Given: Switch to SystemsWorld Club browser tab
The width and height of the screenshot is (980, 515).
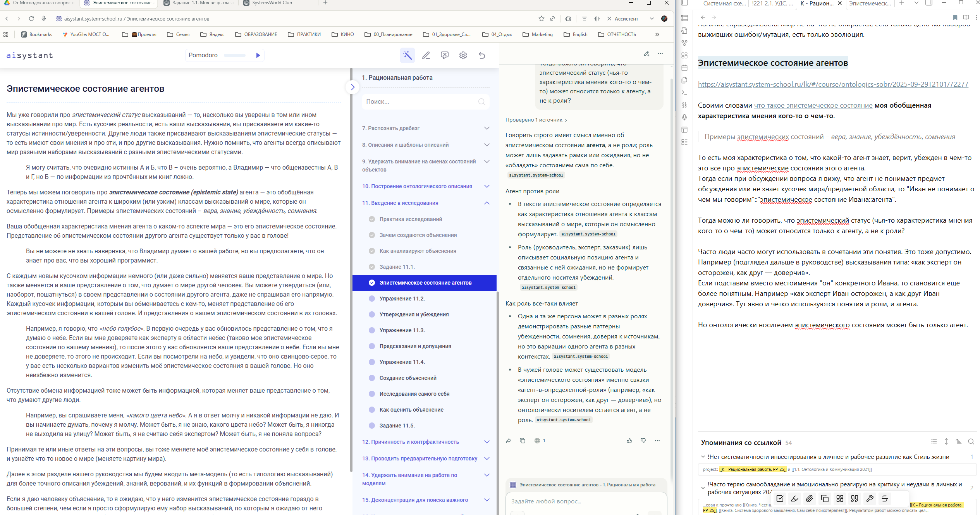Looking at the screenshot, I should click(x=272, y=3).
